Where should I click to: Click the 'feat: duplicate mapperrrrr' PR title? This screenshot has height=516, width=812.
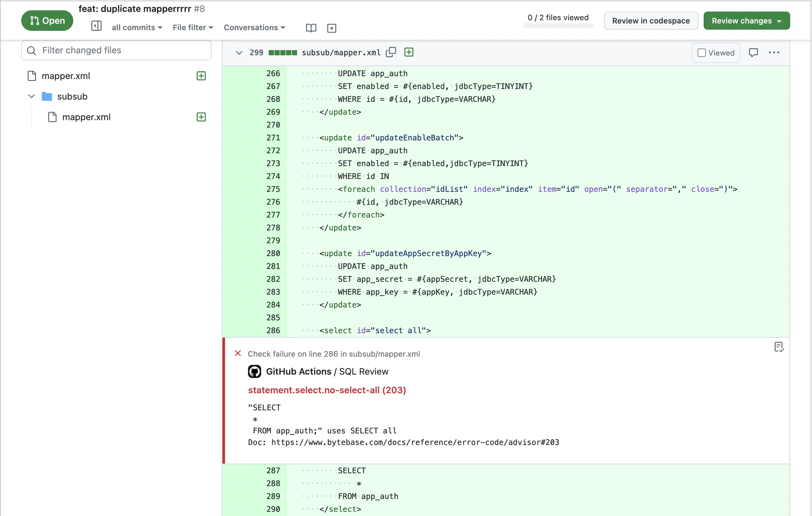(135, 8)
